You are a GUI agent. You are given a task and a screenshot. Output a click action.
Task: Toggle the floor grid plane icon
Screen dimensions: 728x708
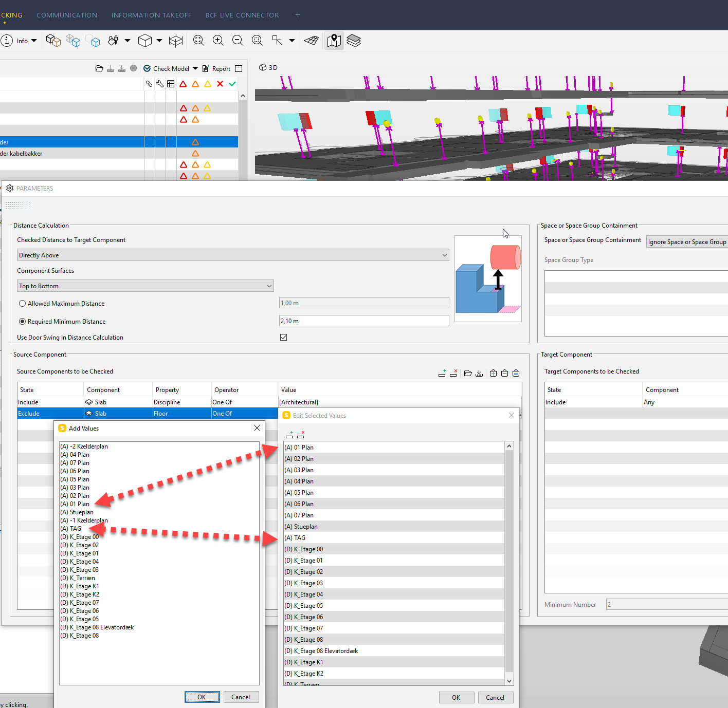click(311, 41)
